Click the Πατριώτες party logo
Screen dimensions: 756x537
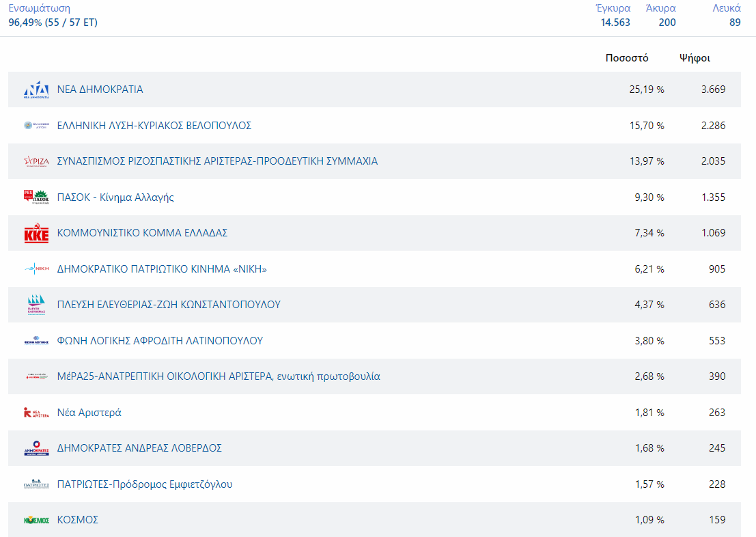point(37,484)
